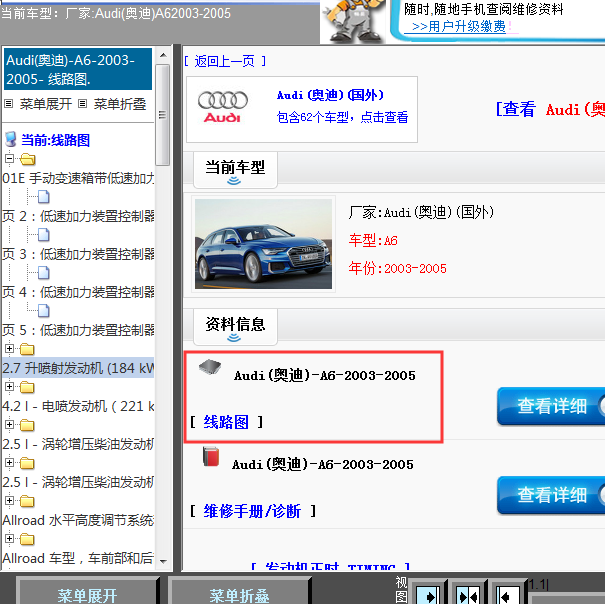Click the Audi(奥迪)(国外) brand link

click(330, 95)
